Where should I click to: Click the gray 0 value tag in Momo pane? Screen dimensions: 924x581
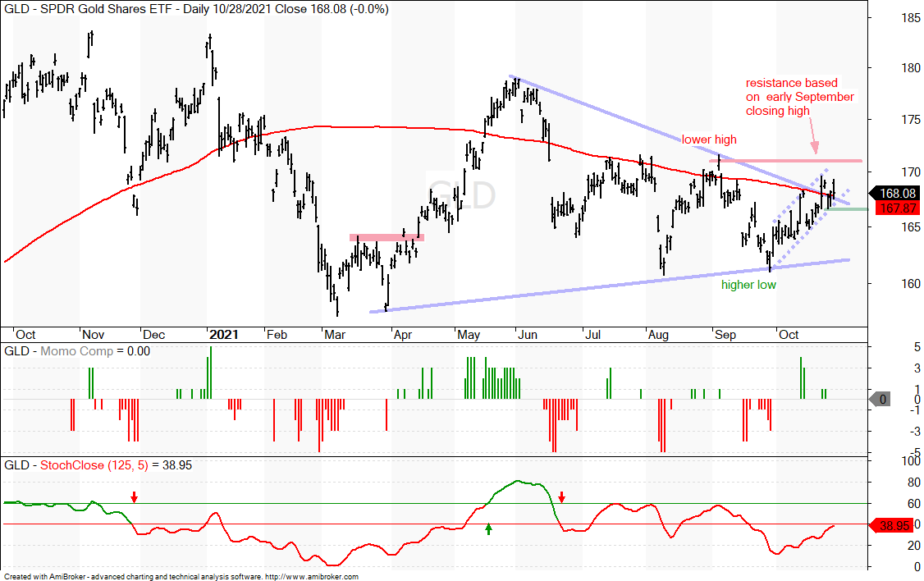pos(881,399)
